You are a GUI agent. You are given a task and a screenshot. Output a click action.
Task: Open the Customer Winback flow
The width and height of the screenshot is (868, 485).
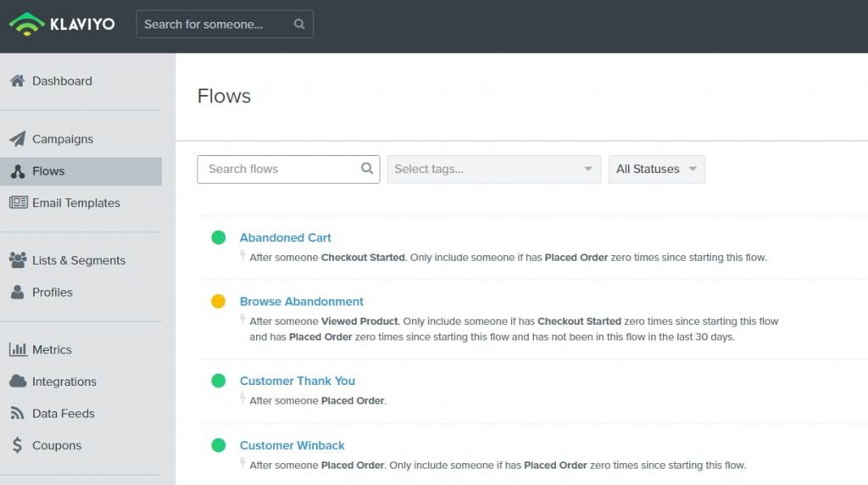coord(292,445)
